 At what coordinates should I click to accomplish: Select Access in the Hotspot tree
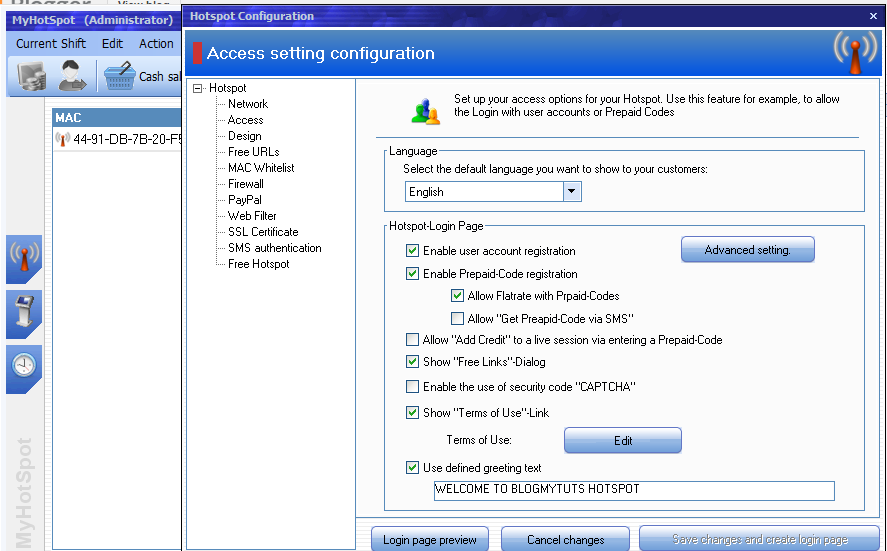click(x=245, y=120)
